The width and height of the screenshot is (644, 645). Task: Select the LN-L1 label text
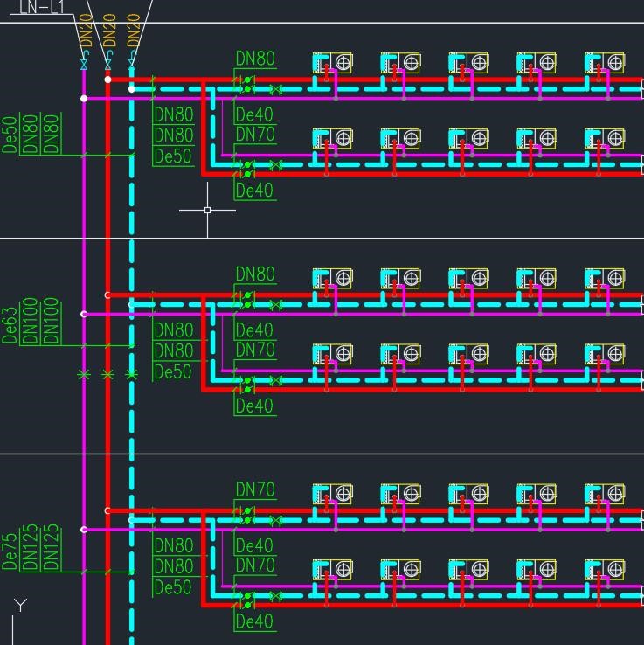41,8
